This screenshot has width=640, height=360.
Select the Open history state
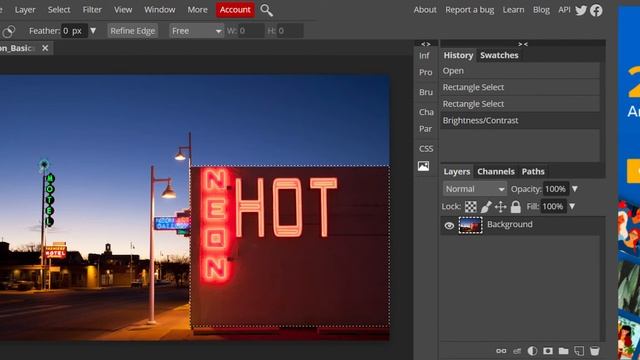520,71
